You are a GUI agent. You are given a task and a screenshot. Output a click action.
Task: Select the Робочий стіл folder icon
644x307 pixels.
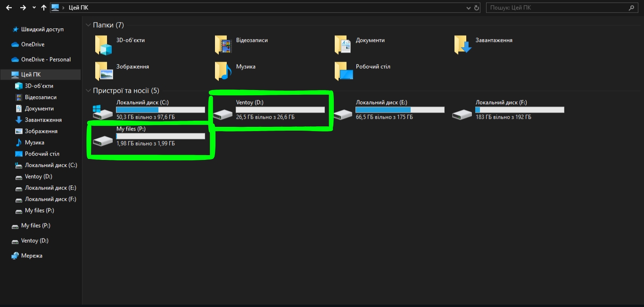(343, 71)
